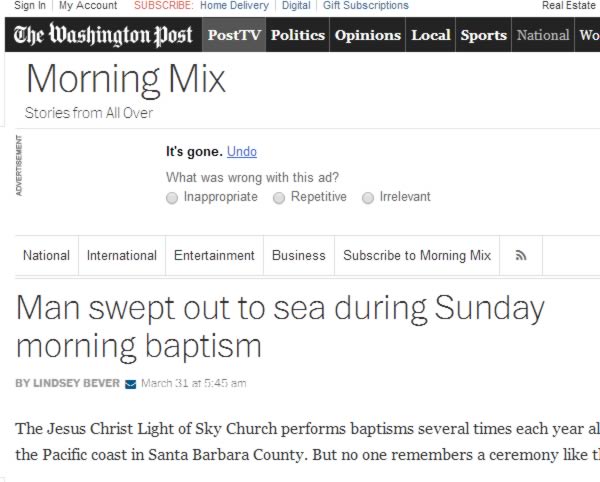Undo the ad removal
The width and height of the screenshot is (600, 482).
[x=242, y=151]
